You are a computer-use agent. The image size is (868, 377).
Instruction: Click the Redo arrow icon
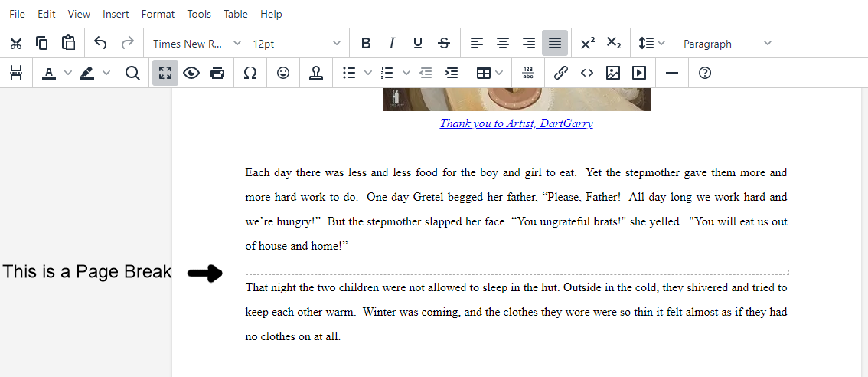pyautogui.click(x=127, y=43)
